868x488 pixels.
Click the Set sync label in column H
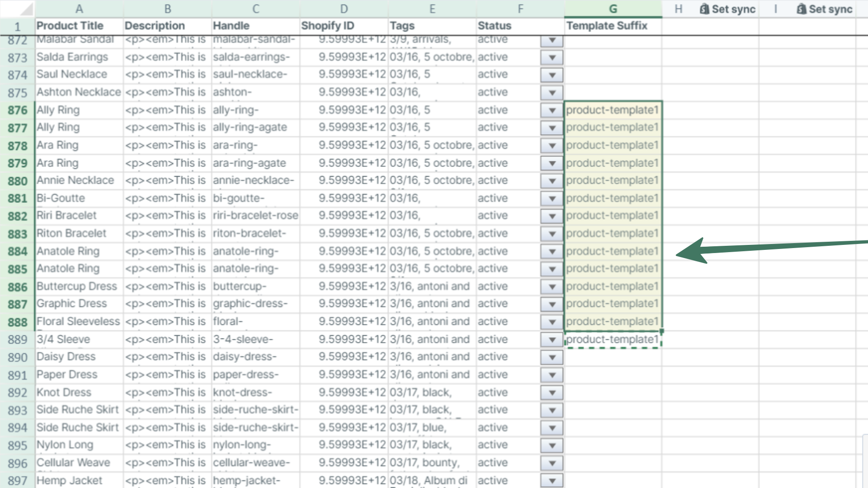click(x=733, y=9)
